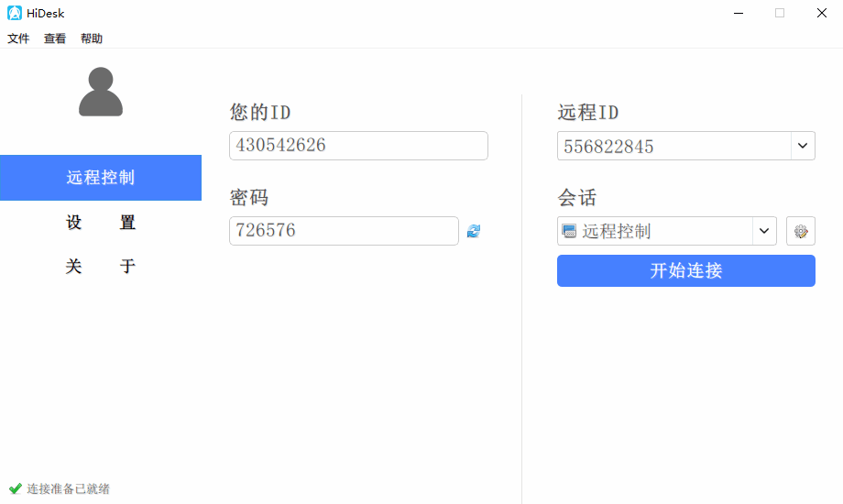Switch to the 远程控制 sidebar tab
The image size is (843, 504).
click(101, 178)
